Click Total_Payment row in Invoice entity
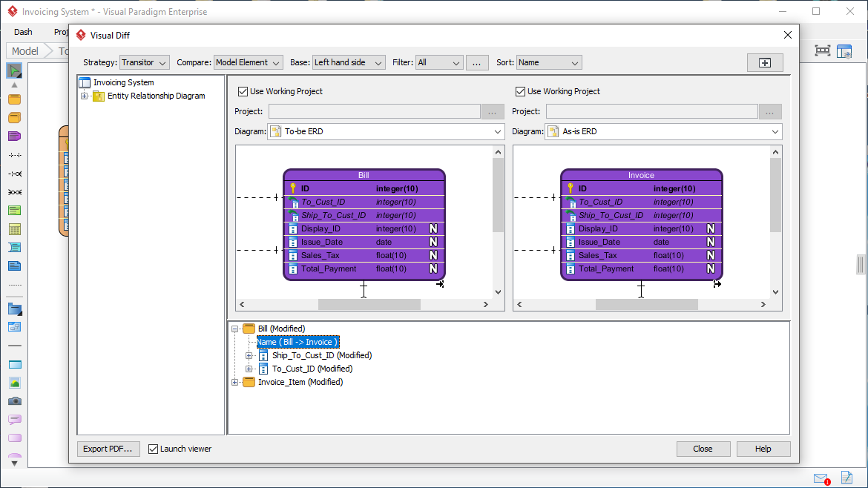 pos(641,269)
